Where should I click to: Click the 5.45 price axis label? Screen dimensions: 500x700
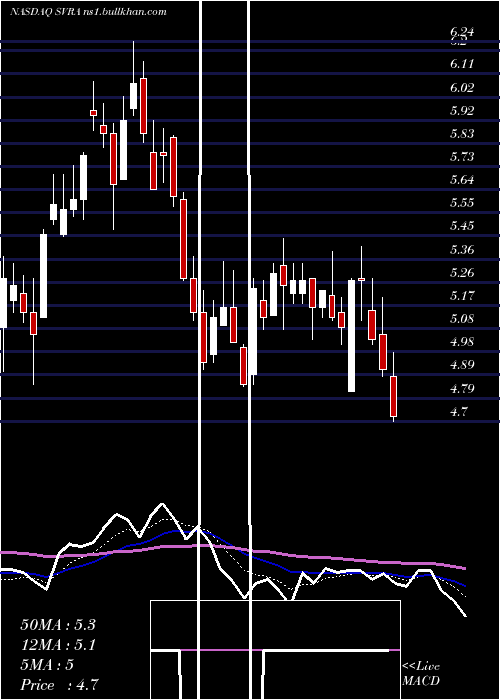tap(462, 226)
